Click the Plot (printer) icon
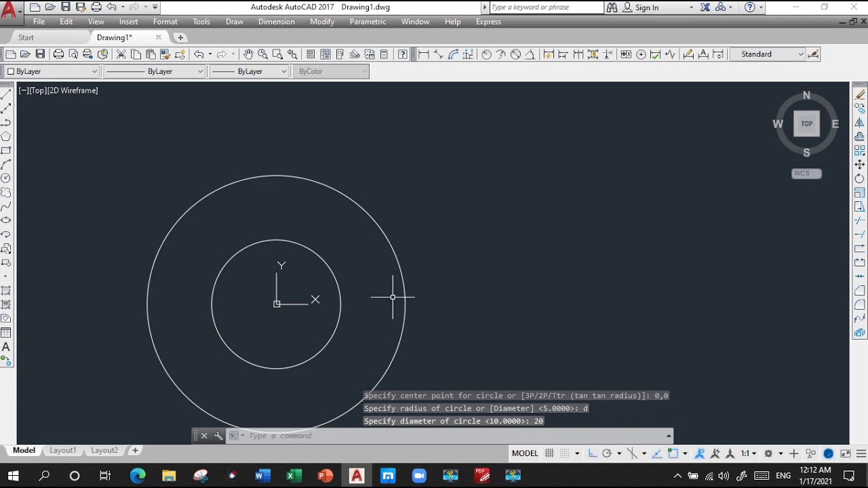 [58, 54]
